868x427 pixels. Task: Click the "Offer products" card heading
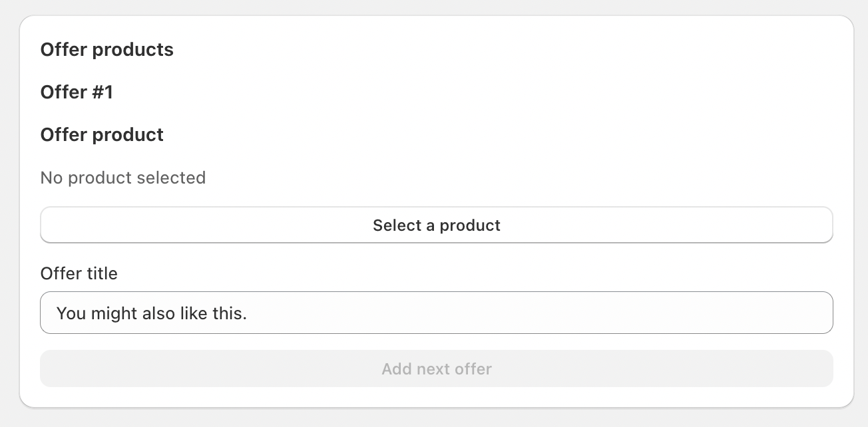(107, 50)
